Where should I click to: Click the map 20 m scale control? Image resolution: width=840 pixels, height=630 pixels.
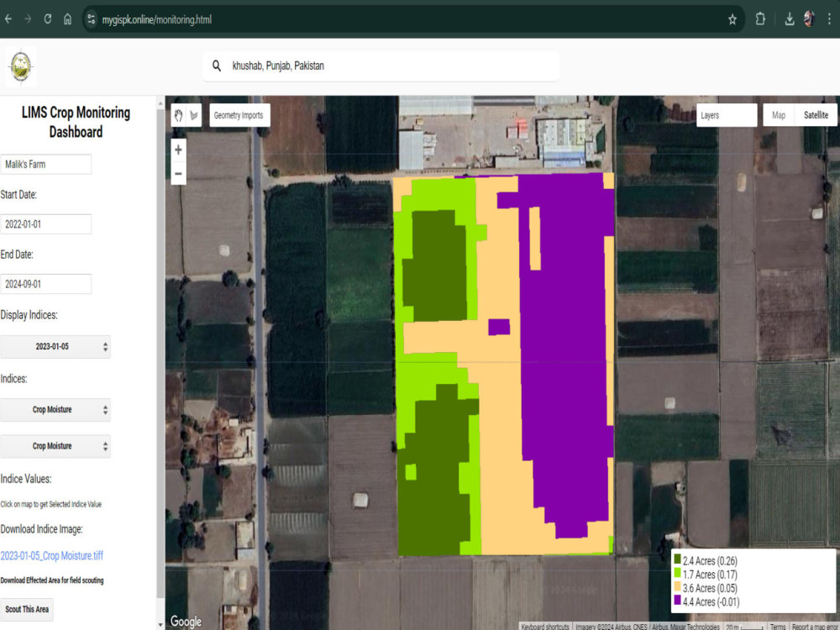(x=744, y=627)
